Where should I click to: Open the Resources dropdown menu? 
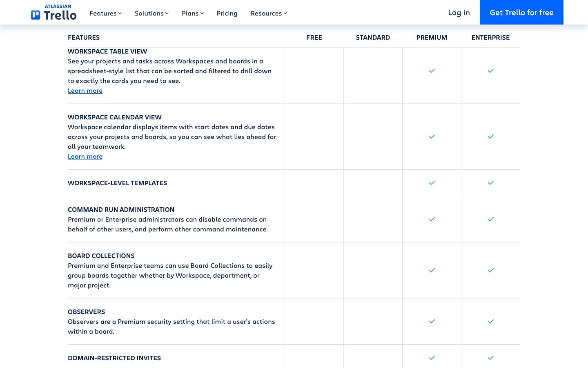pos(268,13)
